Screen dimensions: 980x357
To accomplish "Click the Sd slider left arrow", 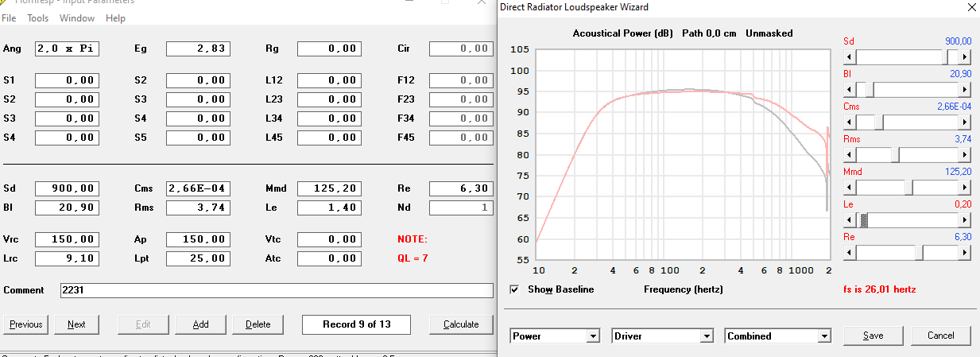I will tap(849, 57).
